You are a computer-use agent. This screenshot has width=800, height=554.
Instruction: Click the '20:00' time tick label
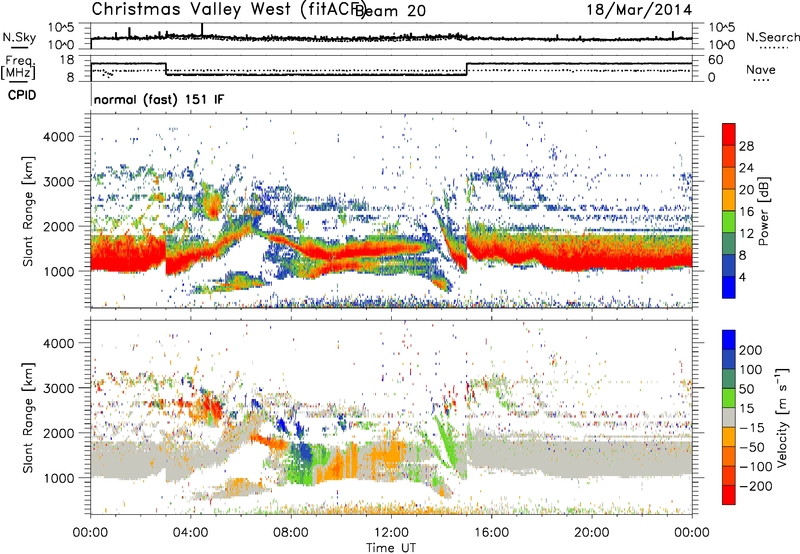(591, 533)
